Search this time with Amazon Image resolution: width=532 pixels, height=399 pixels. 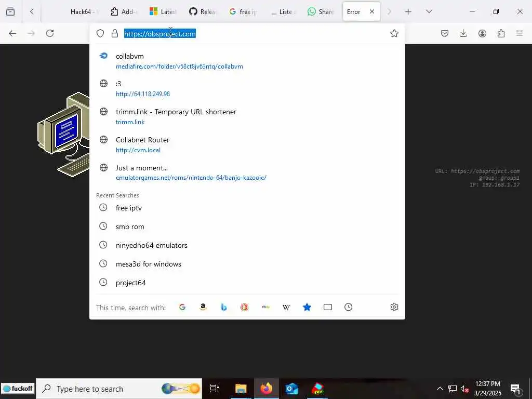pyautogui.click(x=203, y=307)
